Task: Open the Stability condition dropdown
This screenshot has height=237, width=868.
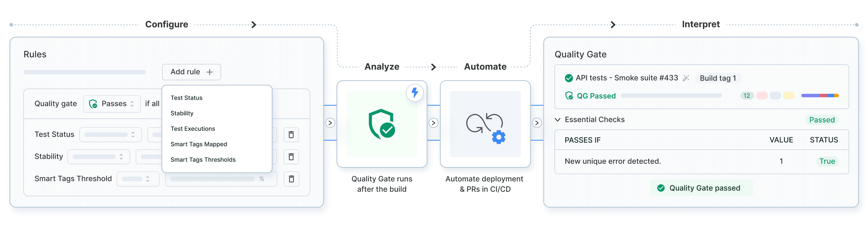Action: point(99,157)
